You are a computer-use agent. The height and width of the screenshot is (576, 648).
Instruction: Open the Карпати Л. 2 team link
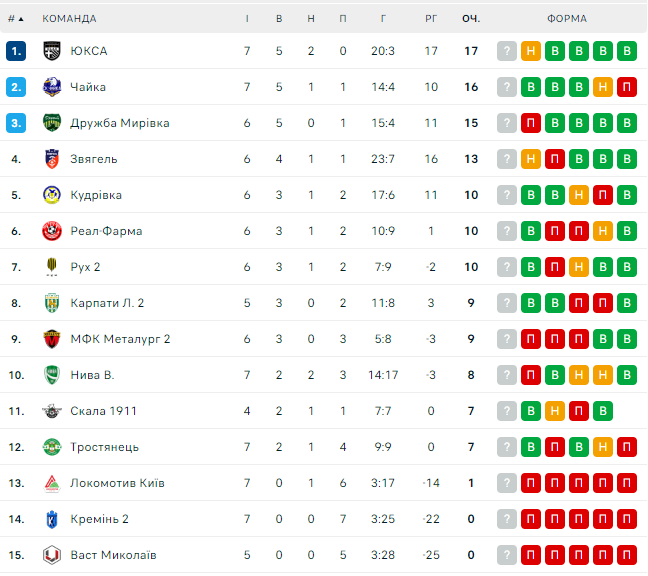click(x=107, y=303)
